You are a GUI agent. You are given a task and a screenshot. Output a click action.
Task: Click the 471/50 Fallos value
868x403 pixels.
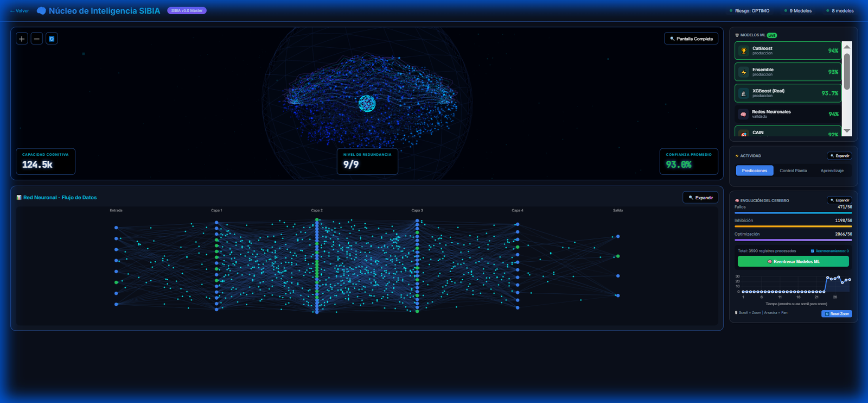pos(845,207)
